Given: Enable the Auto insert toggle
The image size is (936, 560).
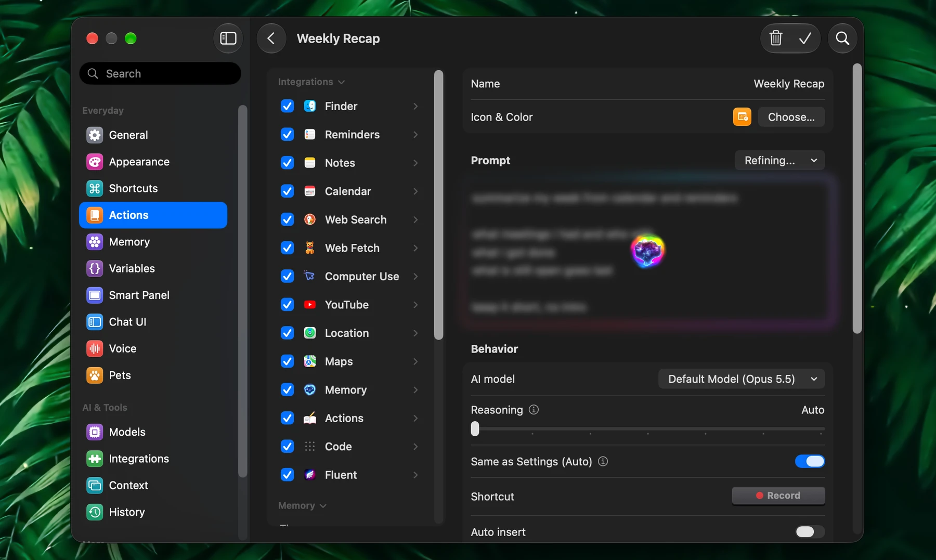Looking at the screenshot, I should [810, 531].
